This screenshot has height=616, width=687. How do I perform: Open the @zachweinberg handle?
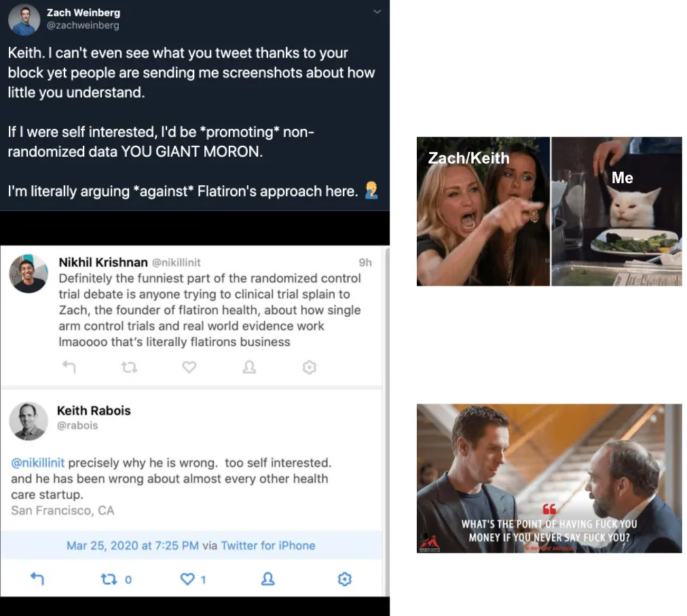[83, 25]
